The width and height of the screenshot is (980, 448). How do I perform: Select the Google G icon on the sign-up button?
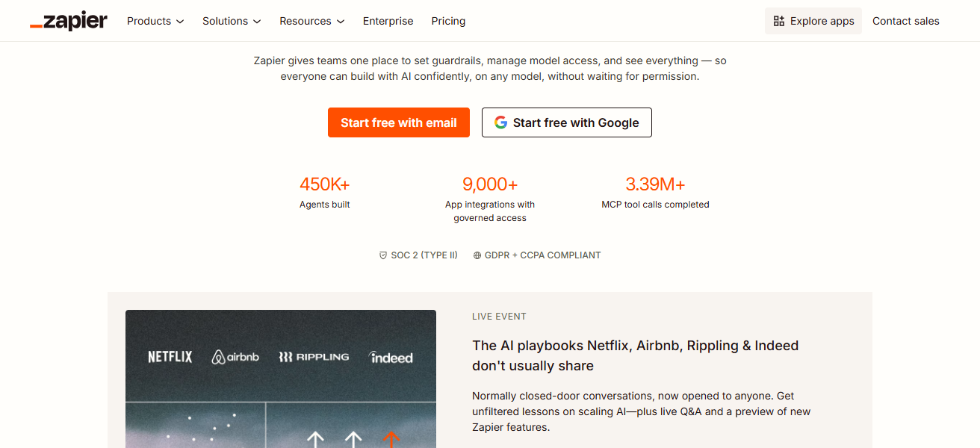click(x=500, y=122)
